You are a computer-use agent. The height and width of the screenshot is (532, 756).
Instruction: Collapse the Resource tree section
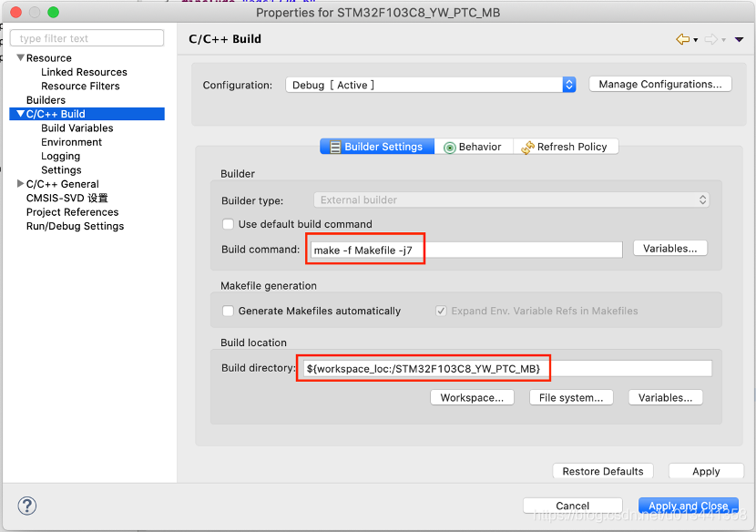(x=20, y=57)
